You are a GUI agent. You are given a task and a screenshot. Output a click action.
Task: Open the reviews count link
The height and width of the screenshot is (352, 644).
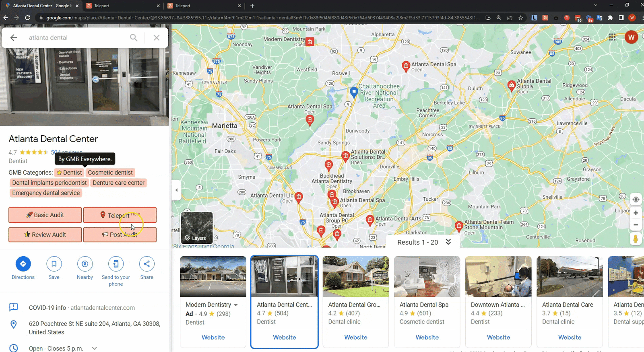66,152
